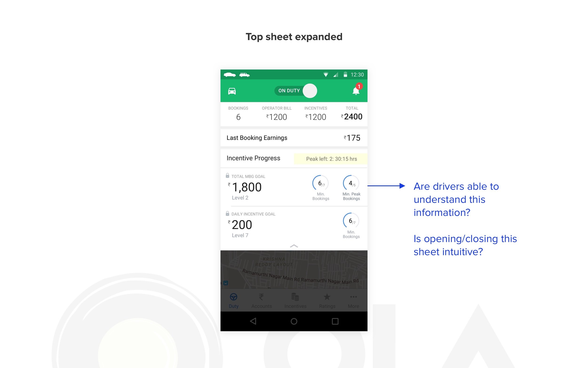Open the Accounts tab
The height and width of the screenshot is (368, 588).
(261, 301)
